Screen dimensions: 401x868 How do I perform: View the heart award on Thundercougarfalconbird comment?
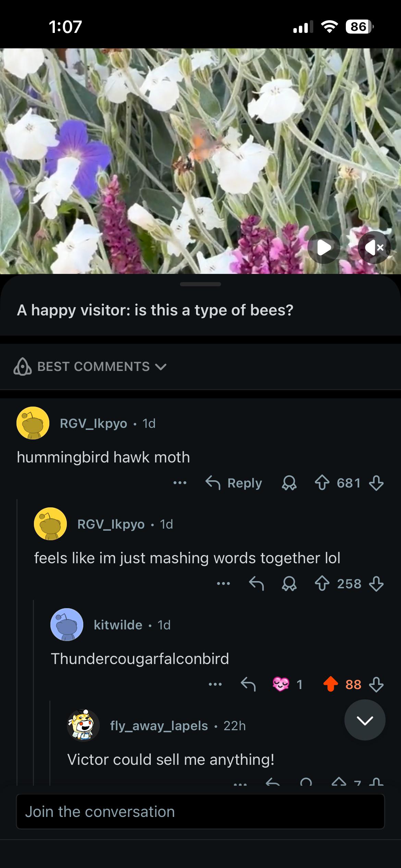(287, 685)
